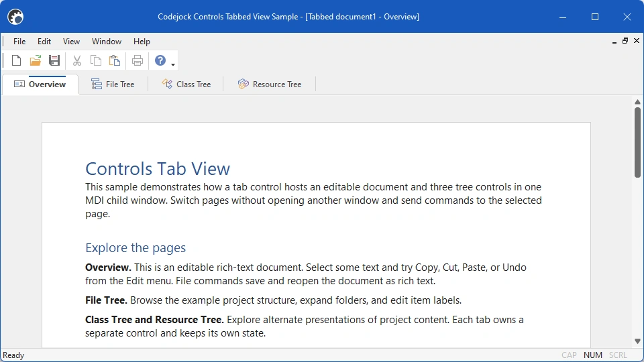Viewport: 644px width, 362px height.
Task: Cut selection using the scissors icon
Action: [x=76, y=61]
